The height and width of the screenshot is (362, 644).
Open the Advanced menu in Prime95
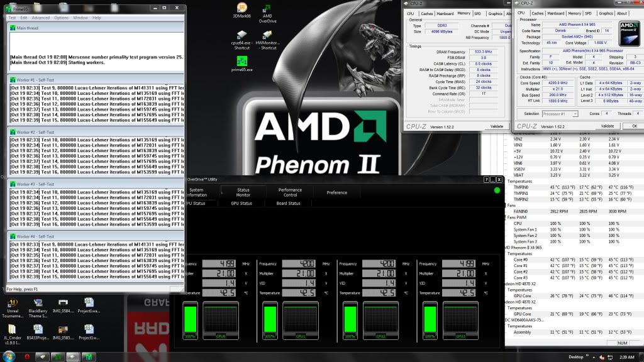(40, 18)
